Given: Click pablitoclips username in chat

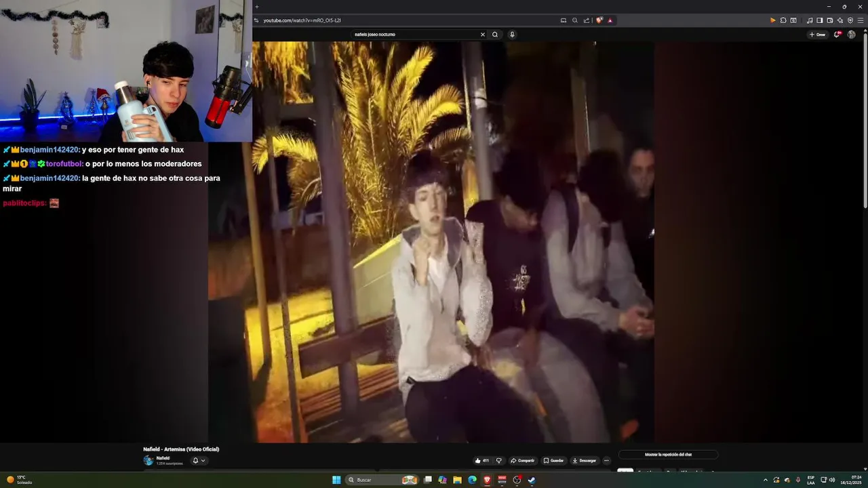Looking at the screenshot, I should tap(24, 203).
